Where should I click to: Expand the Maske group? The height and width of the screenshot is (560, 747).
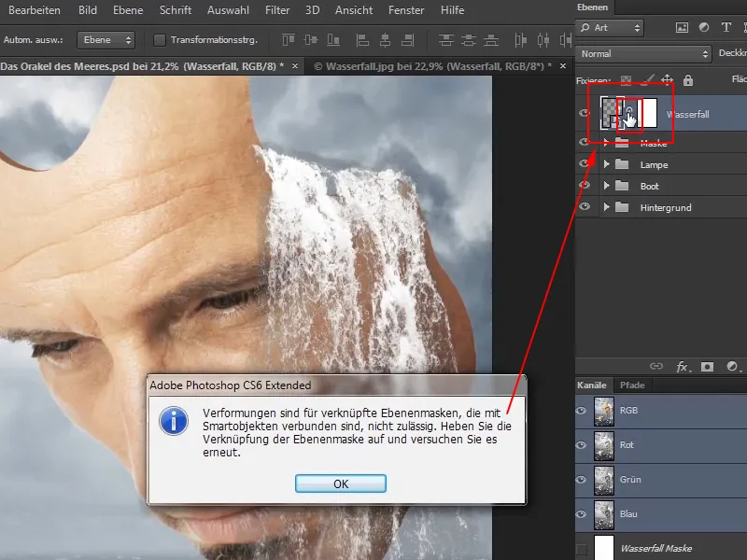click(606, 142)
